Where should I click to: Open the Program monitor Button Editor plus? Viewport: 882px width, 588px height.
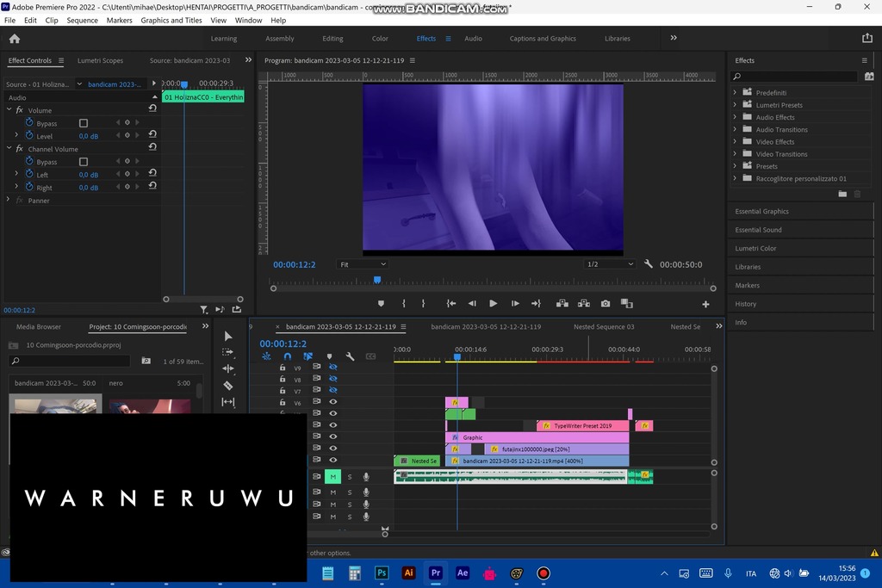pyautogui.click(x=705, y=304)
